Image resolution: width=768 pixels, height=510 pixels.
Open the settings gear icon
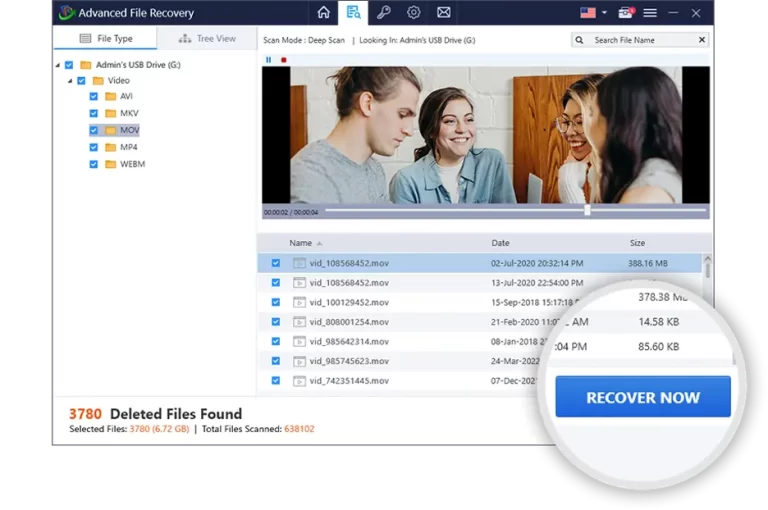click(414, 12)
